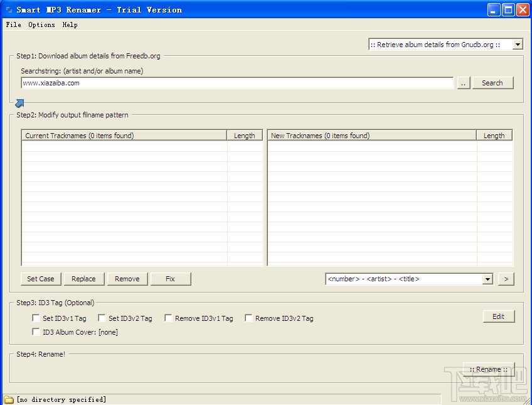Click the Length header in the current tracks list
This screenshot has height=405, width=532.
pyautogui.click(x=245, y=136)
